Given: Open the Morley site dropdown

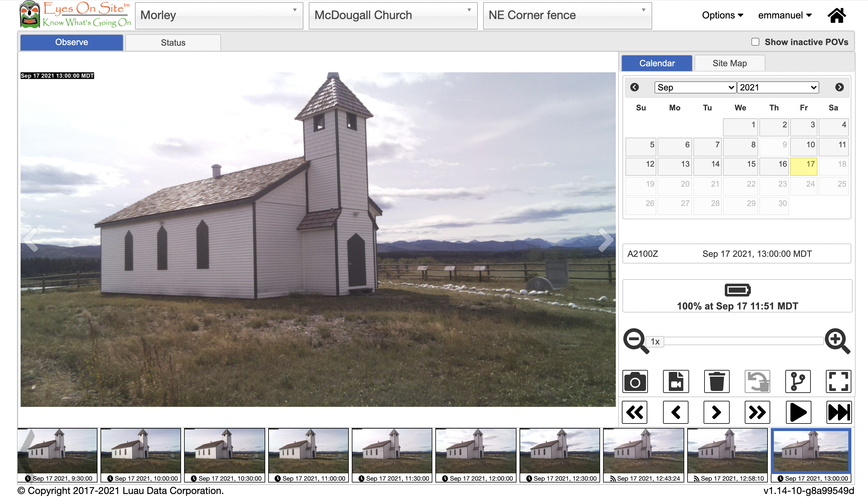Looking at the screenshot, I should pos(219,15).
